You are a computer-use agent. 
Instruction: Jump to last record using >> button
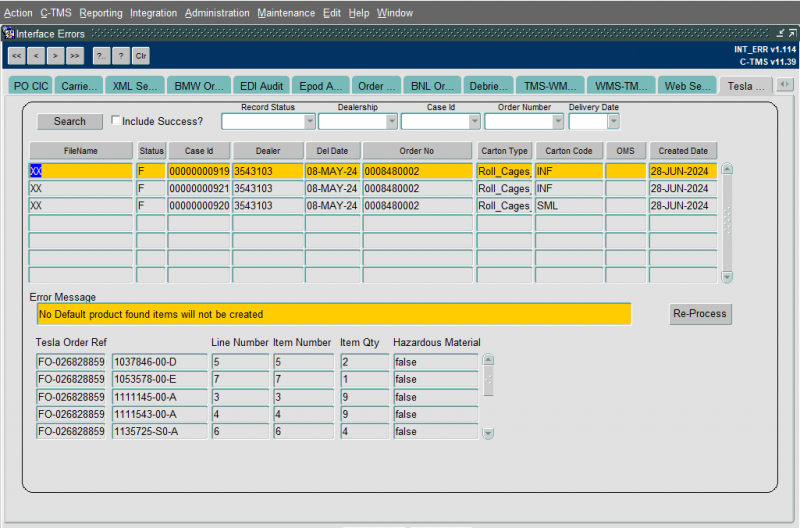pos(74,56)
